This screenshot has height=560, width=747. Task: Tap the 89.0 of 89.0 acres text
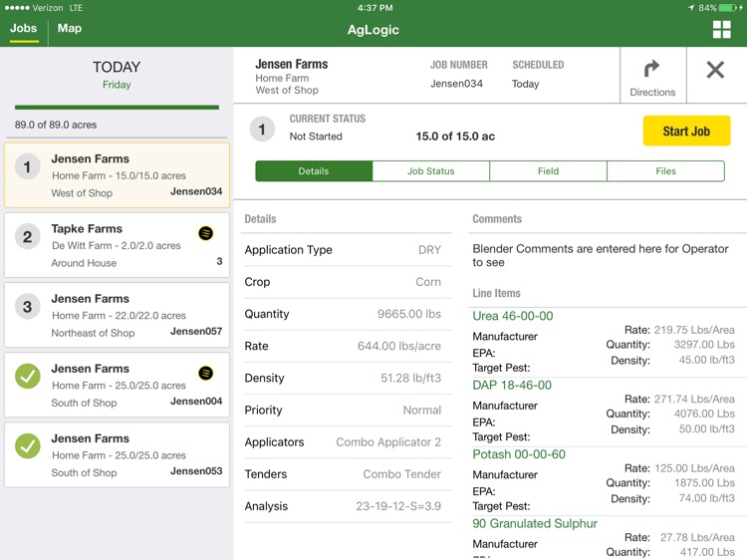click(56, 125)
